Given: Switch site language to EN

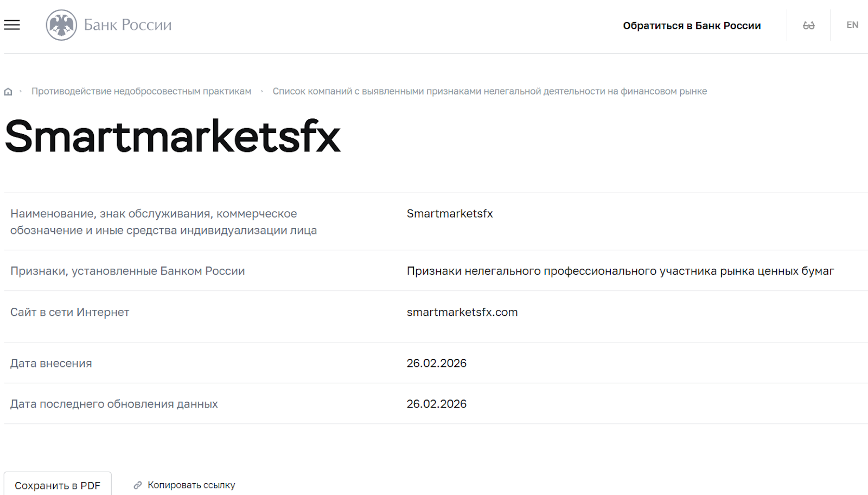Looking at the screenshot, I should (x=852, y=25).
